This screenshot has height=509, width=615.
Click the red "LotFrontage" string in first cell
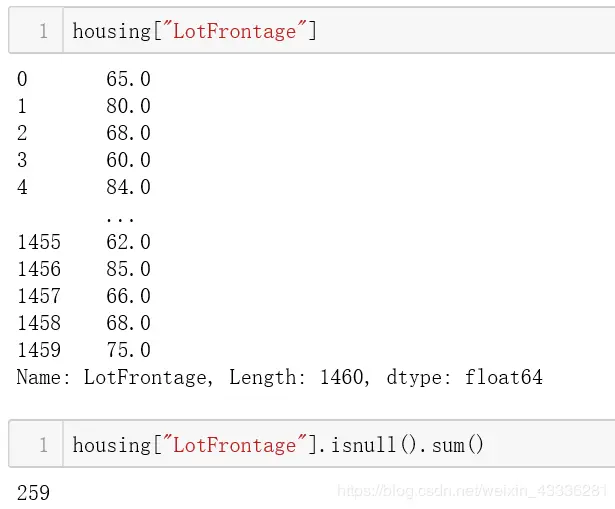pos(235,31)
